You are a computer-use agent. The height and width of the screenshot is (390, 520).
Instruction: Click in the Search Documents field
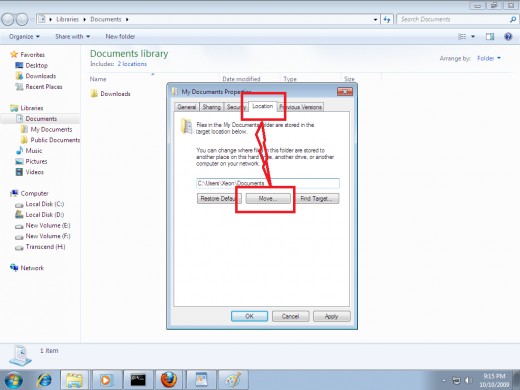(454, 19)
